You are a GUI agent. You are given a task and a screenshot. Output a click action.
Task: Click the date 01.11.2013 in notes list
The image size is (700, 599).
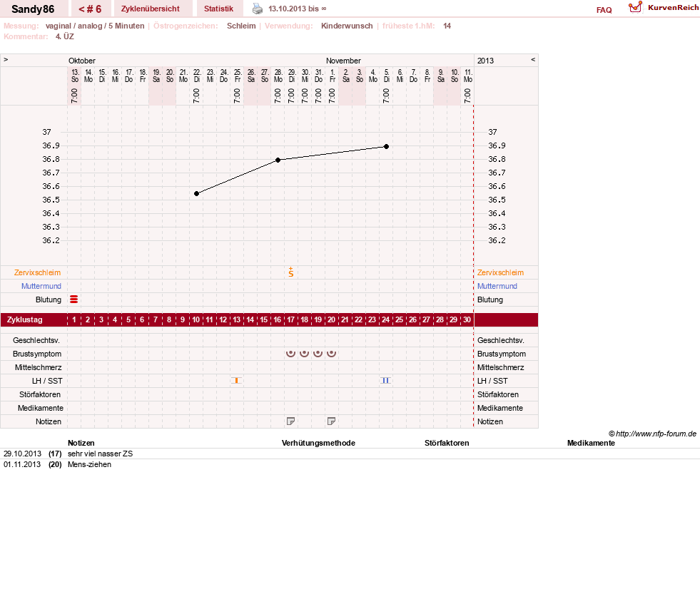(22, 464)
